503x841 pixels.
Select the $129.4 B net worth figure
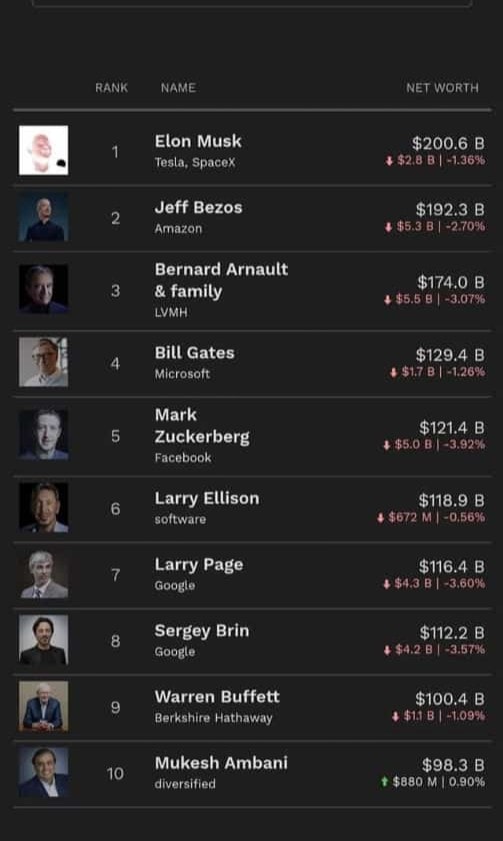[x=450, y=355]
